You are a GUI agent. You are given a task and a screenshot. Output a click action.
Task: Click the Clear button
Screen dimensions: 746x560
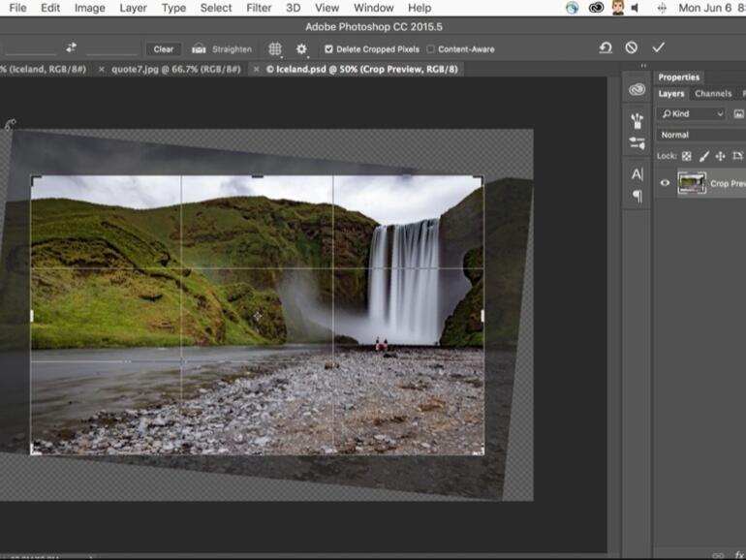click(x=163, y=49)
